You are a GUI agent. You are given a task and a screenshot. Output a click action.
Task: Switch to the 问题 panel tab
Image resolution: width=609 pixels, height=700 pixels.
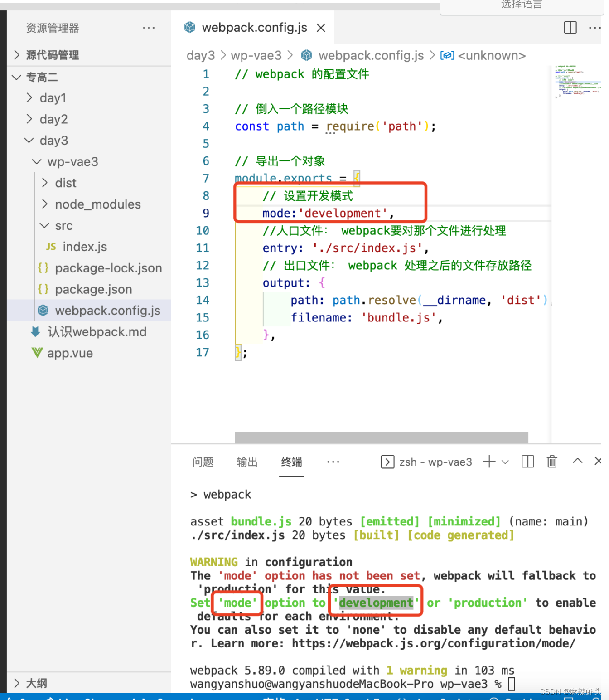tap(203, 462)
